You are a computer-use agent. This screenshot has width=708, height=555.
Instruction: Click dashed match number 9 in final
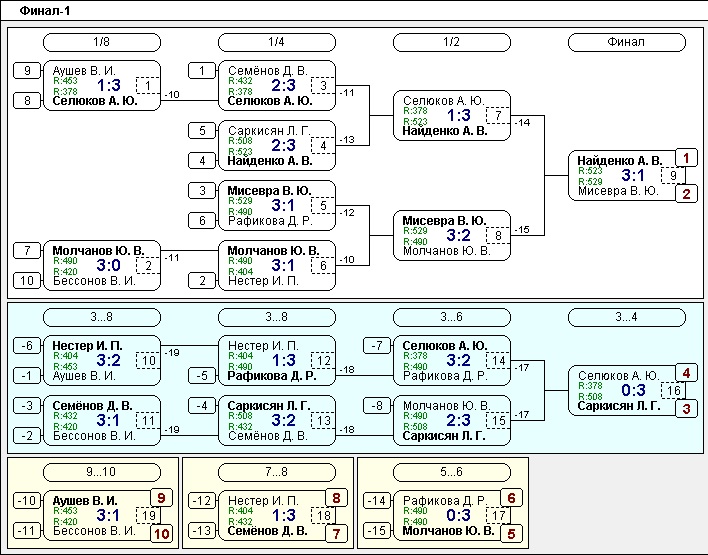673,175
